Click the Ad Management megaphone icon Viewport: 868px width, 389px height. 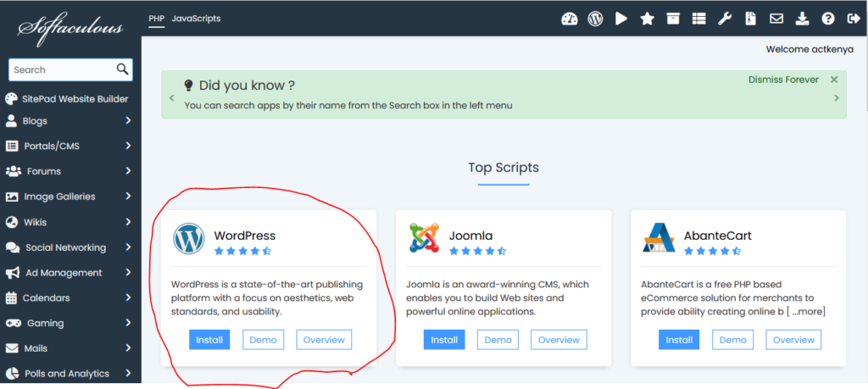tap(13, 272)
